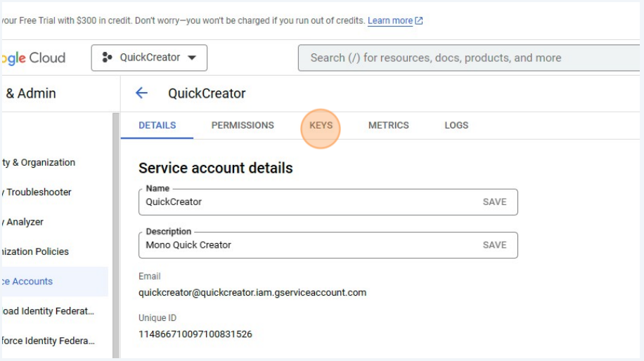Screen dimensions: 644x361
Task: Save the Description field
Action: click(494, 245)
